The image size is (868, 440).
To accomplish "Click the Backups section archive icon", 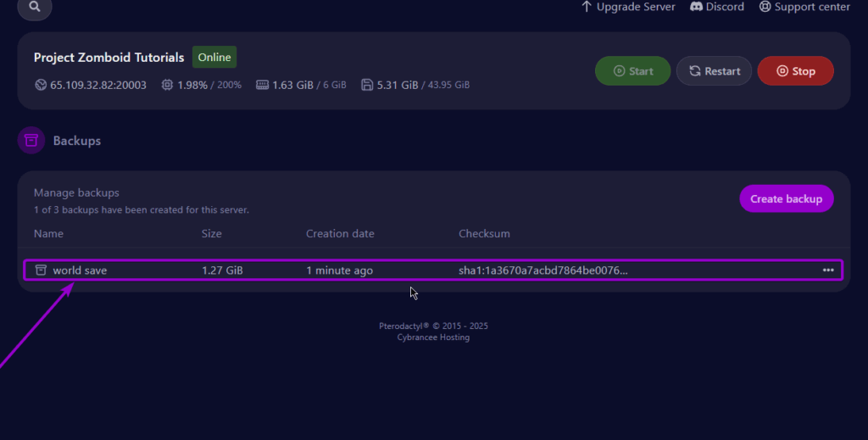I will click(31, 141).
